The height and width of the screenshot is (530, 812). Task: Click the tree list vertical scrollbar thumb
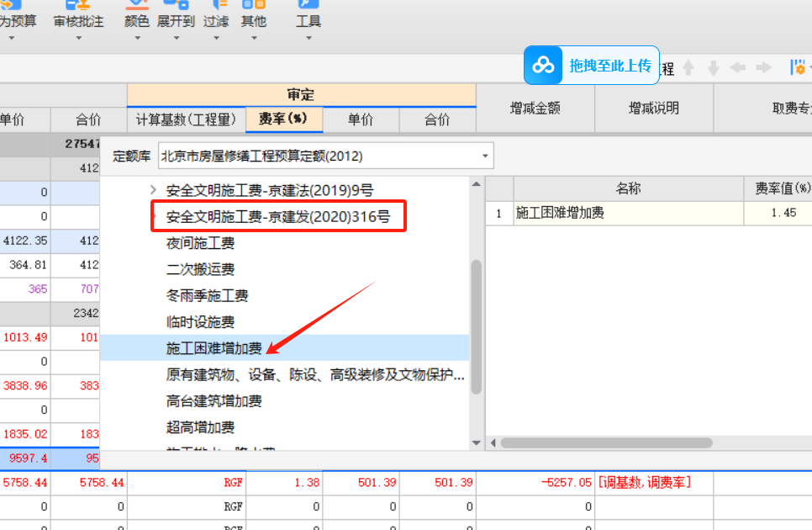coord(477,327)
